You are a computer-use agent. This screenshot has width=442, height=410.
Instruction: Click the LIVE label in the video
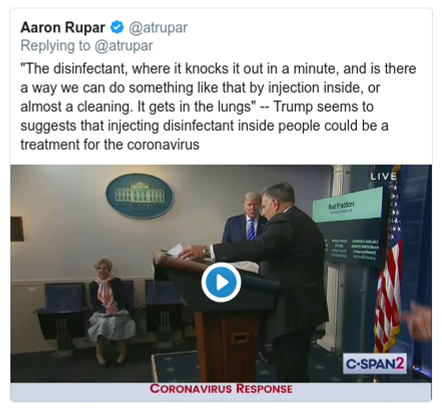coord(384,176)
